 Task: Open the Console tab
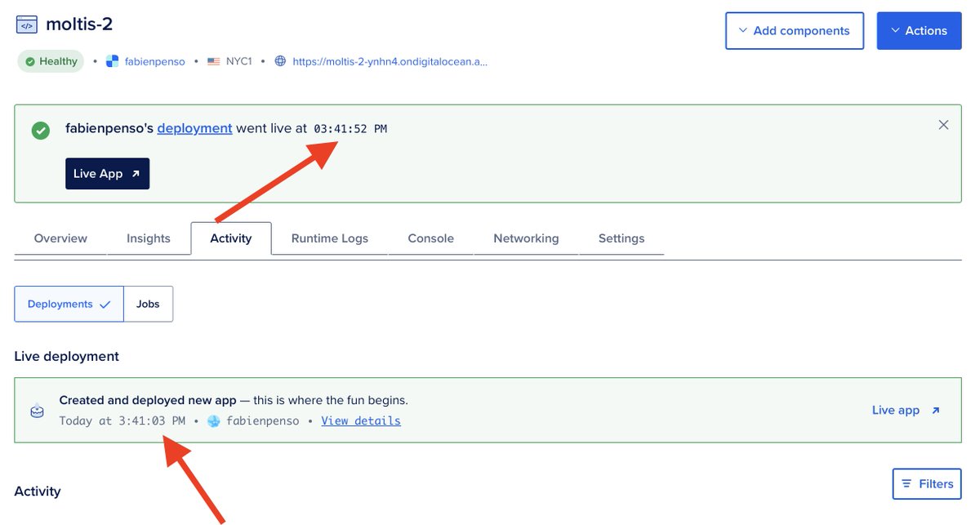pos(430,238)
